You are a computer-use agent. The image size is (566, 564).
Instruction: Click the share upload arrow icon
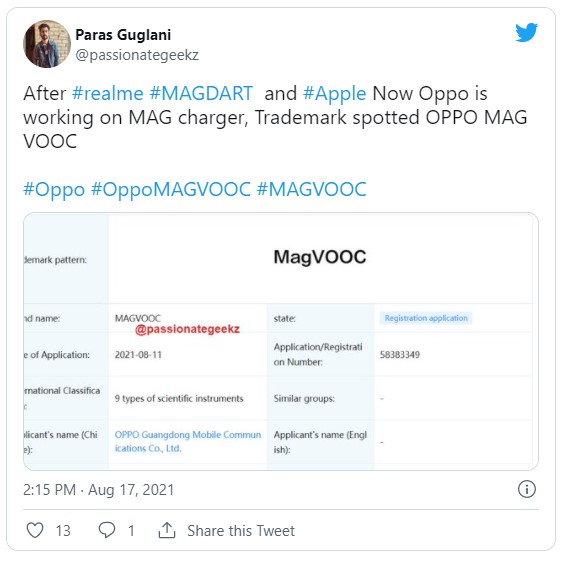[167, 530]
